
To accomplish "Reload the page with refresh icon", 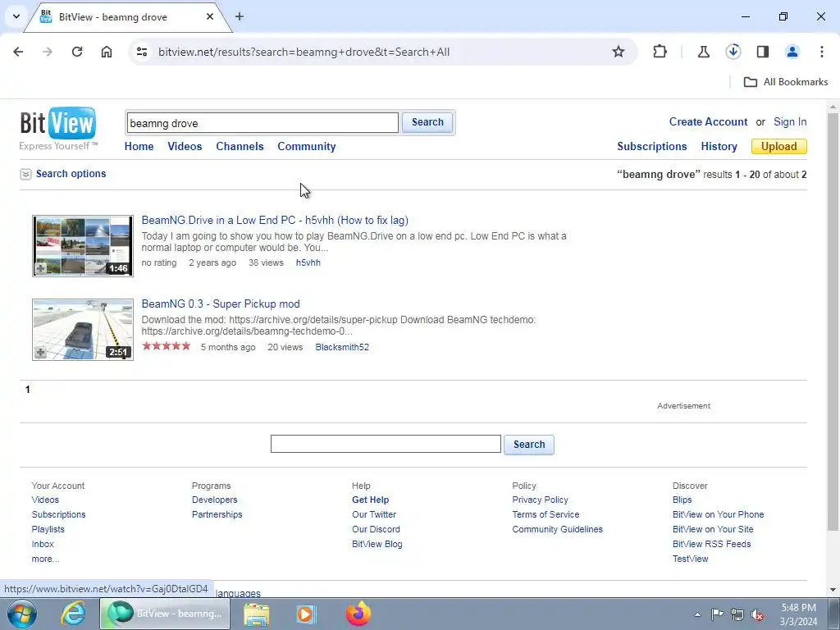I will point(77,52).
